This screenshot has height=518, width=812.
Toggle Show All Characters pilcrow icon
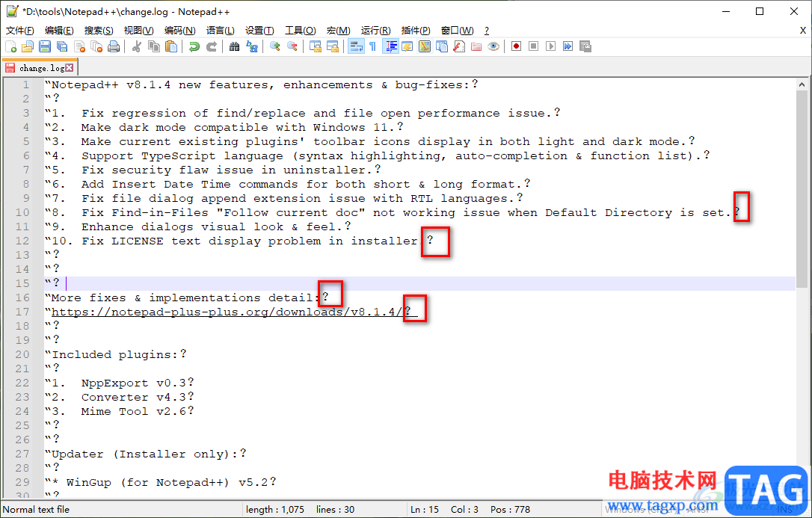pyautogui.click(x=373, y=46)
